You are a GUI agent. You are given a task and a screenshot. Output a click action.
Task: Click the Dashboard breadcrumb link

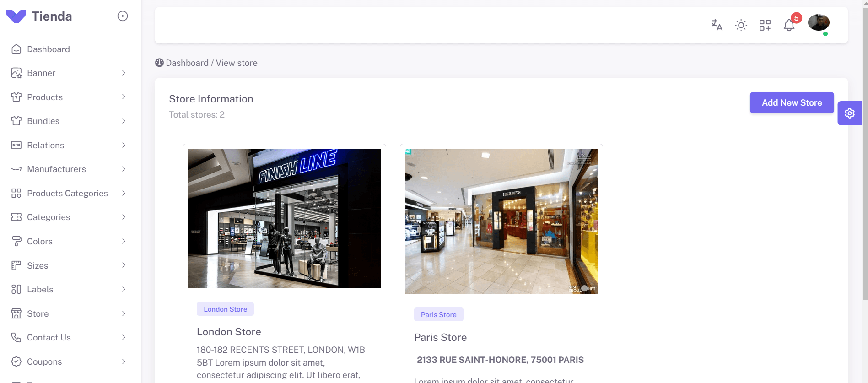click(x=187, y=63)
